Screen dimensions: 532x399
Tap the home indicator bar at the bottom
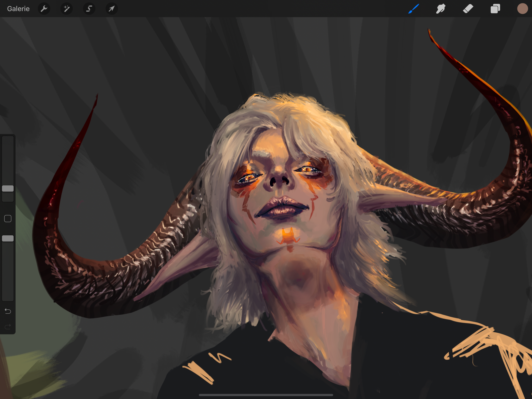266,395
